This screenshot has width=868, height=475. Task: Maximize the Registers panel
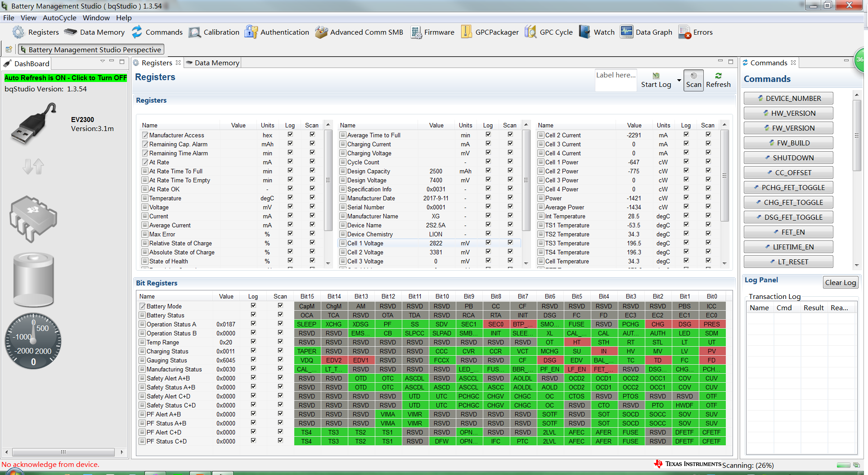[731, 62]
